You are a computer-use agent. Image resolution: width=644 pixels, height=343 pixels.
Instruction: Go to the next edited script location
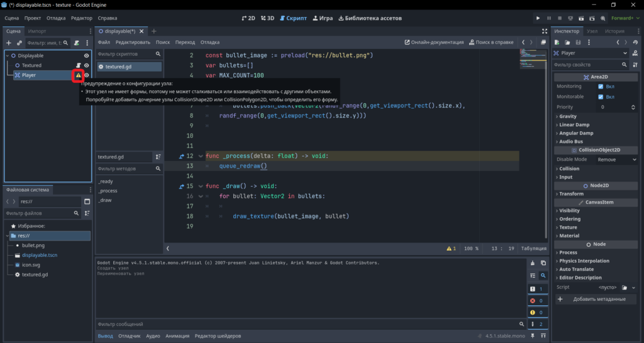(x=531, y=42)
